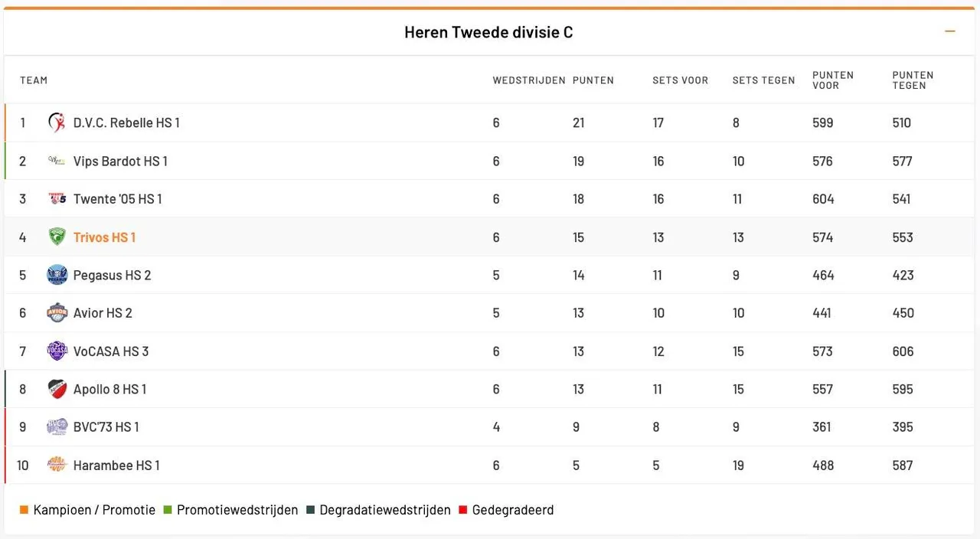Open the D.V.C. Rebelle HS 1 team page

coord(126,122)
